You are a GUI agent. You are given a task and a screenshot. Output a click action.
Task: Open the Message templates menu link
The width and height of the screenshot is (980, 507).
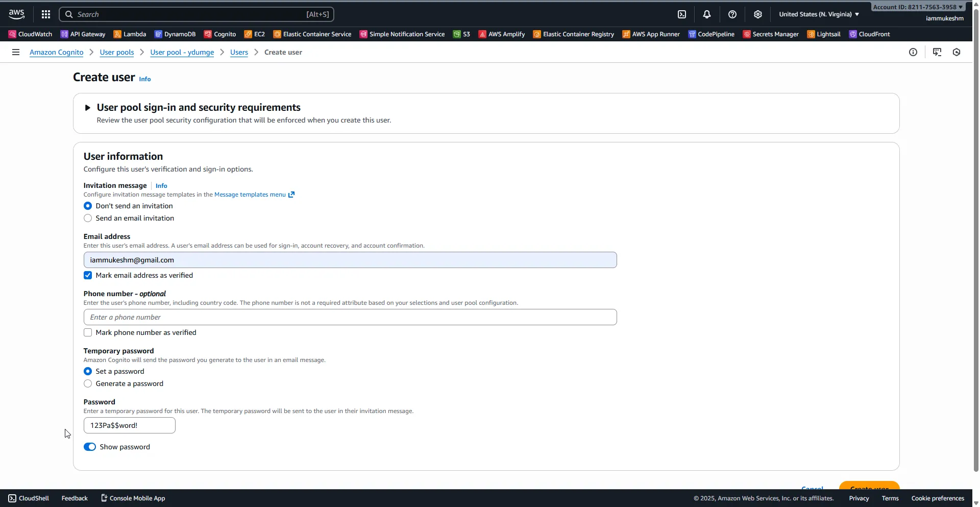[x=251, y=195]
